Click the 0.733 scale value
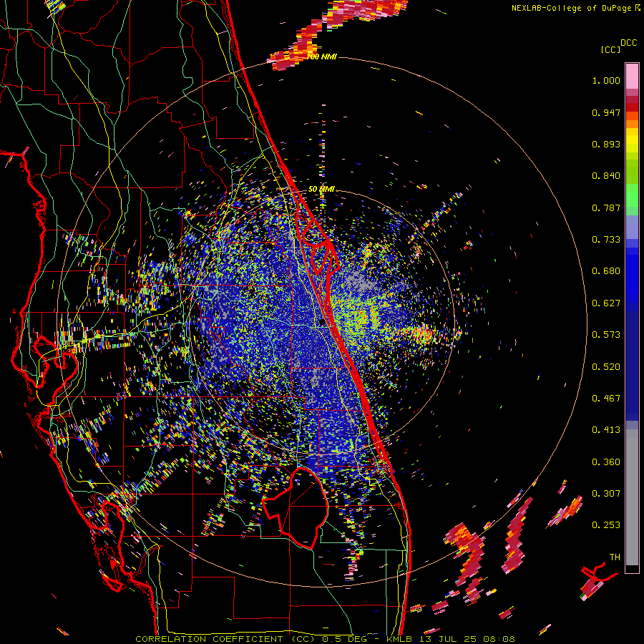Screen dimensions: 644x644 [606, 240]
